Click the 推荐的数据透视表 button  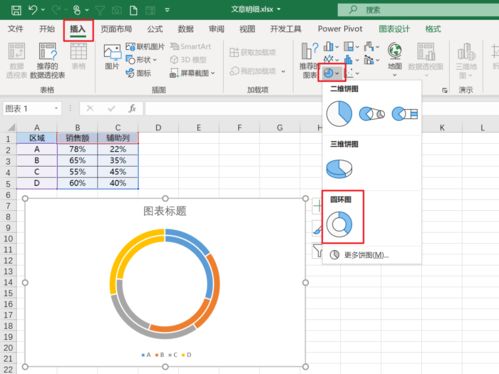[47, 60]
